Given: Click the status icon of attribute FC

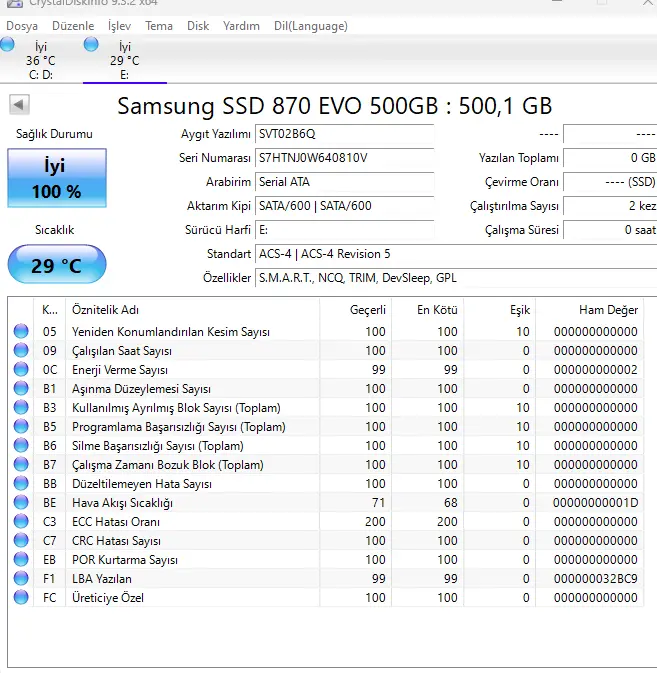Looking at the screenshot, I should tap(21, 597).
